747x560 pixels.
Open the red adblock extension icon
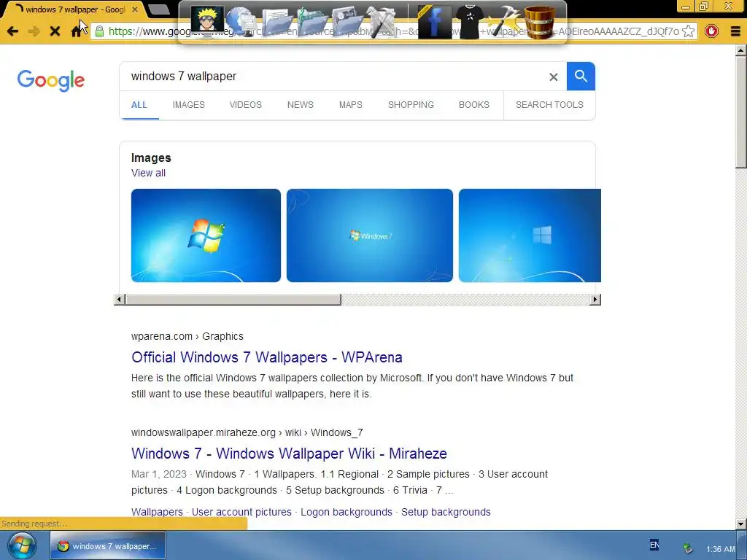pos(711,31)
